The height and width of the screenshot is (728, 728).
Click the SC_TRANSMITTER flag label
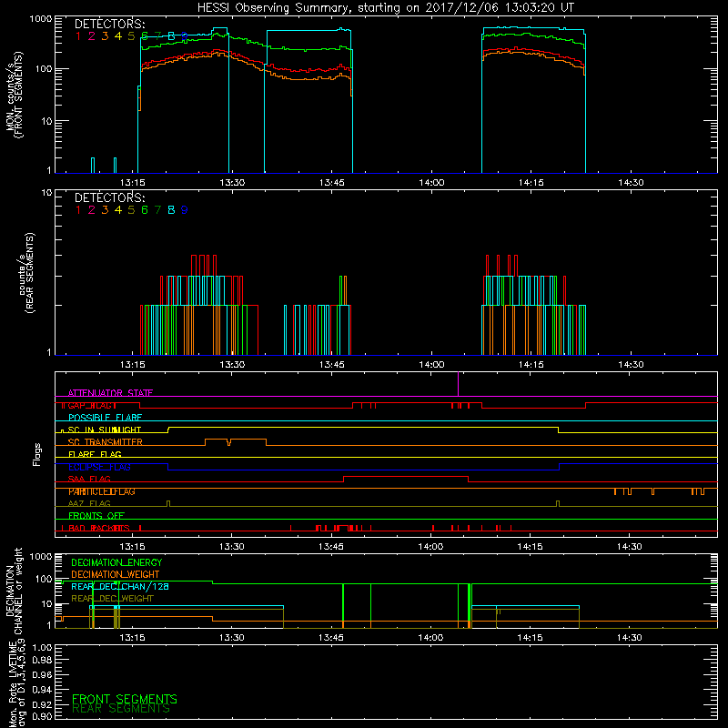pos(105,442)
